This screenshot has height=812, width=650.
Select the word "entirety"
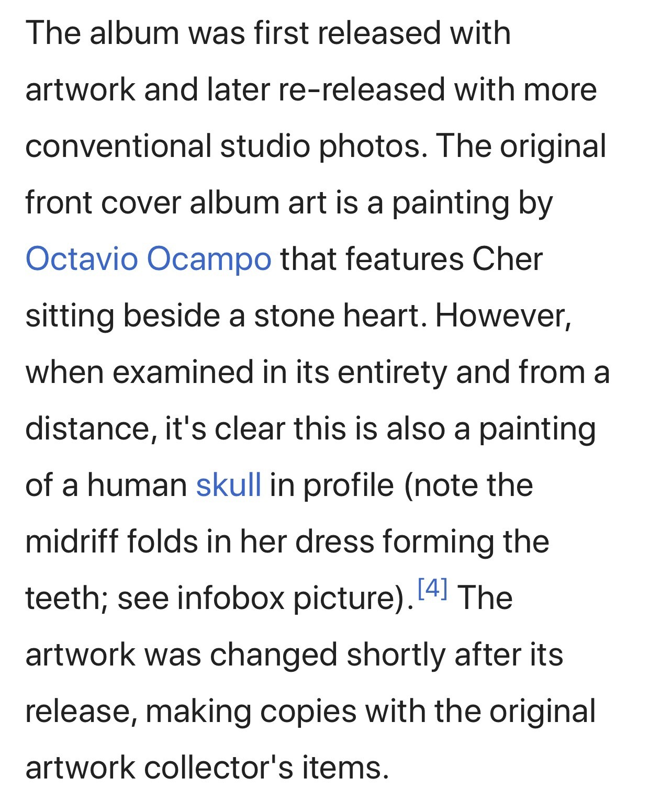[x=392, y=373]
